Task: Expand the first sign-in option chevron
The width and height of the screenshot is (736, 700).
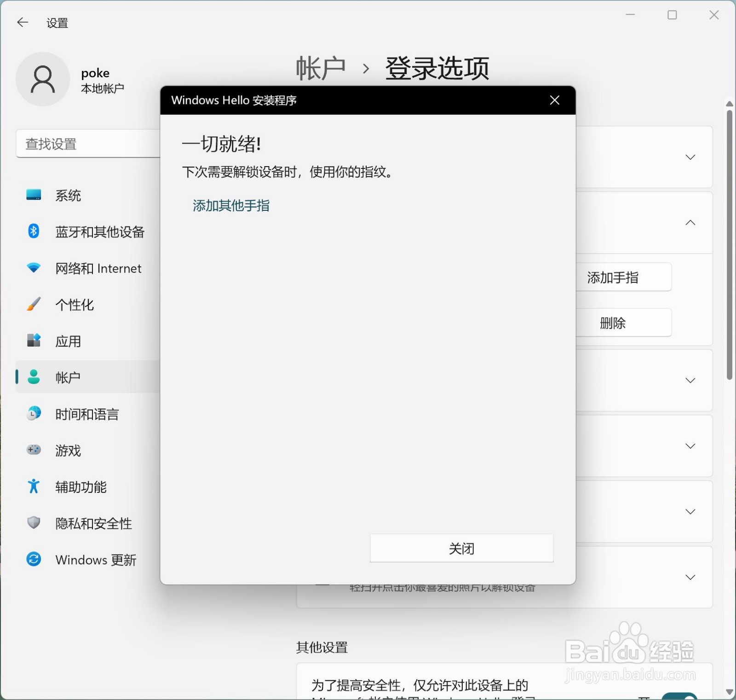Action: click(690, 157)
